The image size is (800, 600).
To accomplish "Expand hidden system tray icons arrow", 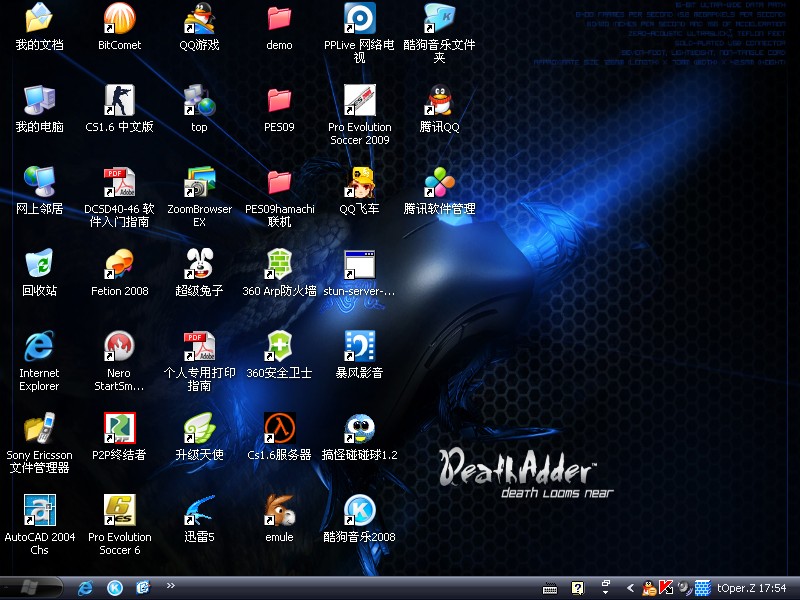I will pyautogui.click(x=630, y=588).
